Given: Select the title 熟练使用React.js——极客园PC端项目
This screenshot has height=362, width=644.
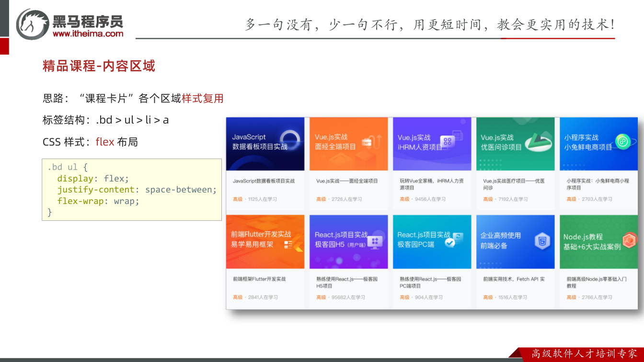Looking at the screenshot, I should 430,282.
